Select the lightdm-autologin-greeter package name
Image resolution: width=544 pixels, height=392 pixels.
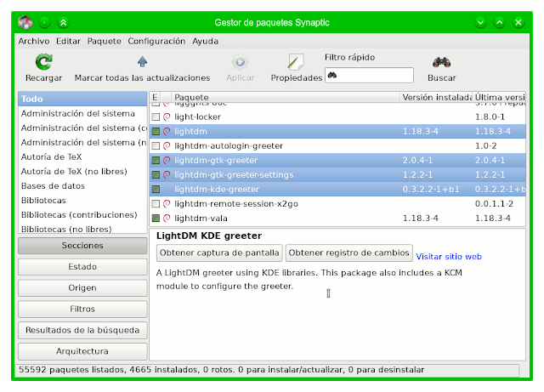coord(229,145)
